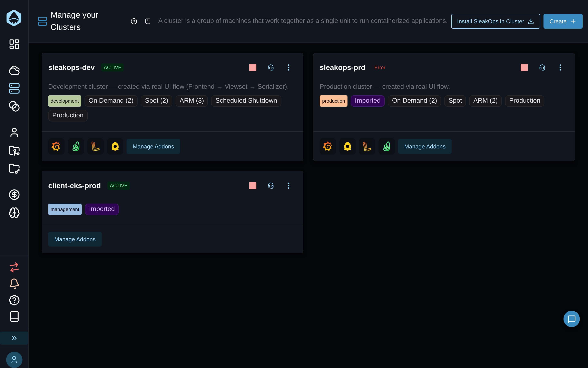This screenshot has width=588, height=368.
Task: Click the ARM (3) tag
Action: click(x=192, y=101)
